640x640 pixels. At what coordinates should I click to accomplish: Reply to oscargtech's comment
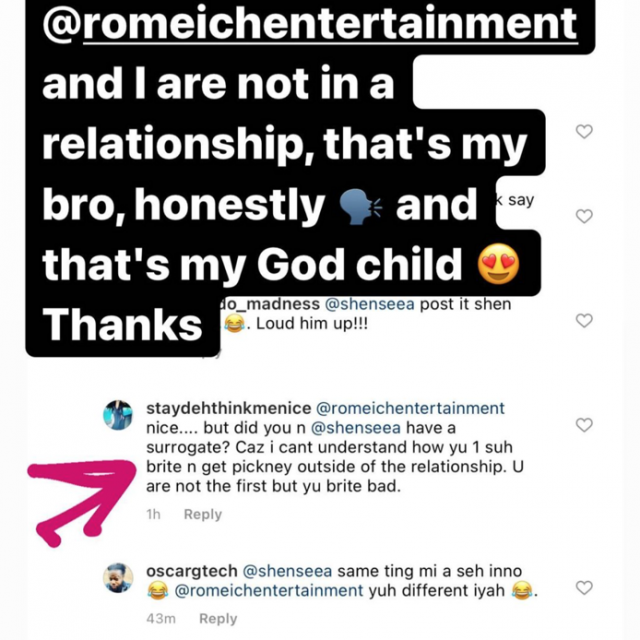[217, 619]
